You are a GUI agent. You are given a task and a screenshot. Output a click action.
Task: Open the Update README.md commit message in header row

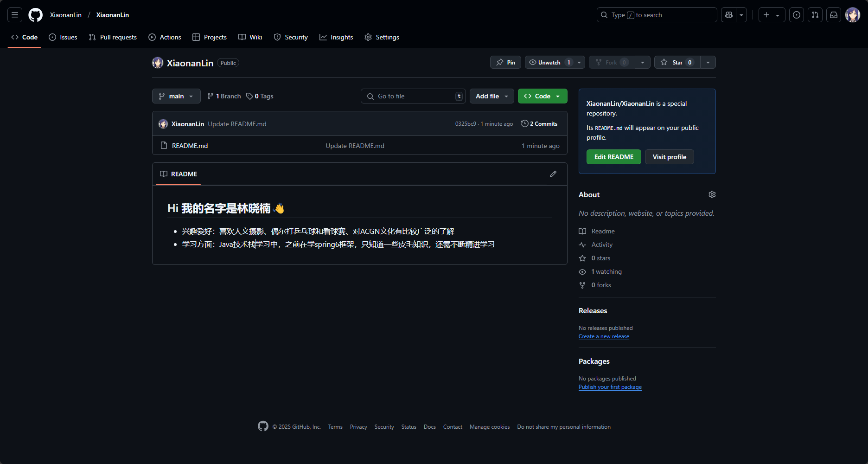pos(237,124)
